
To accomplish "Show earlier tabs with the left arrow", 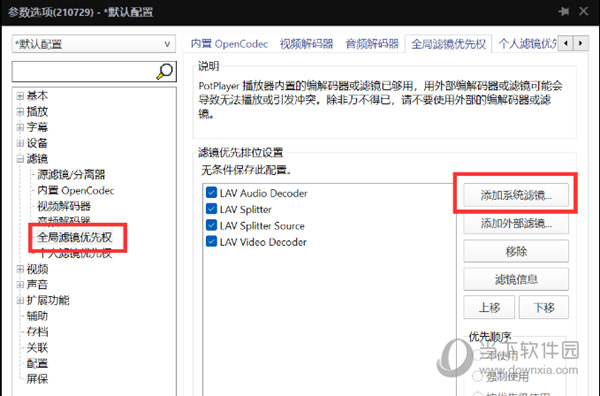I will tap(566, 43).
